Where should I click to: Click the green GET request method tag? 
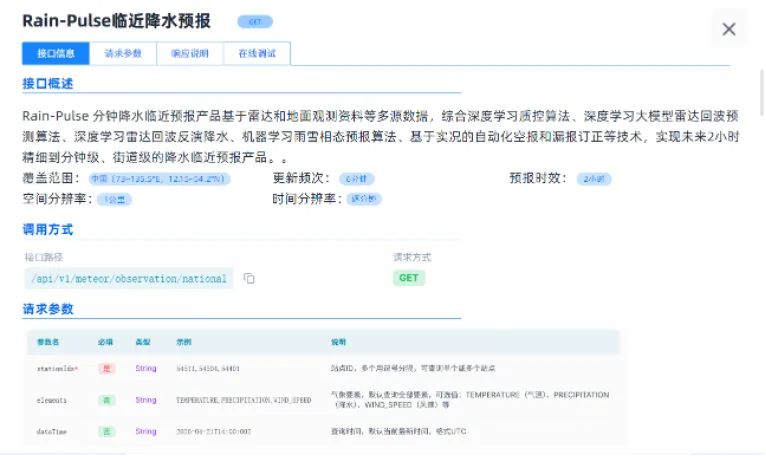[x=409, y=278]
